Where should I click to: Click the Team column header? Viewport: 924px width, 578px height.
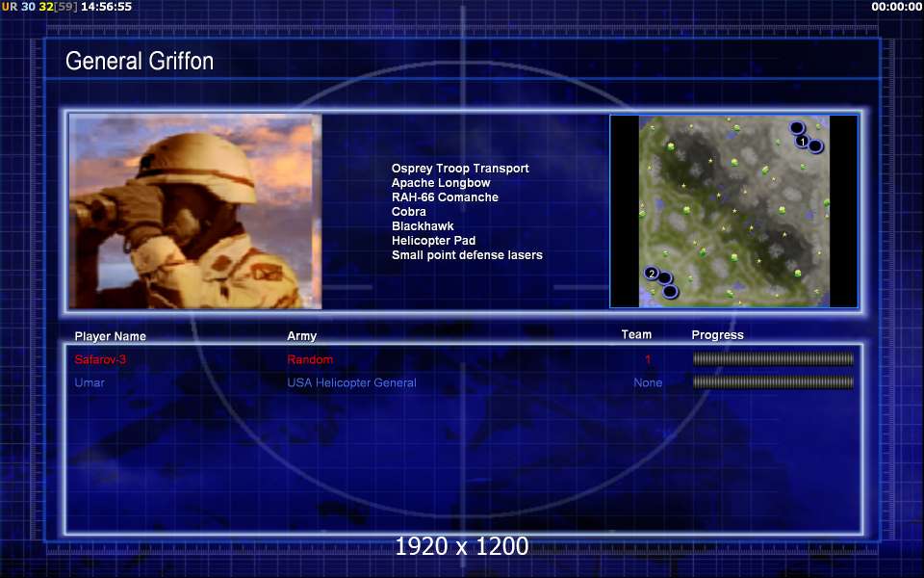(636, 334)
